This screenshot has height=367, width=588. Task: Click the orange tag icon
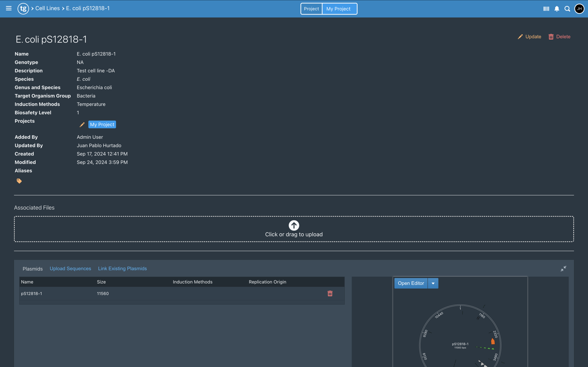(19, 181)
